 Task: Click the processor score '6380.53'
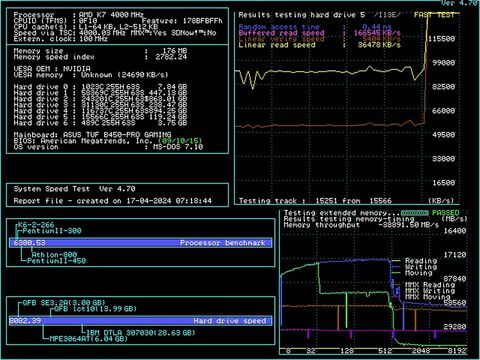29,243
